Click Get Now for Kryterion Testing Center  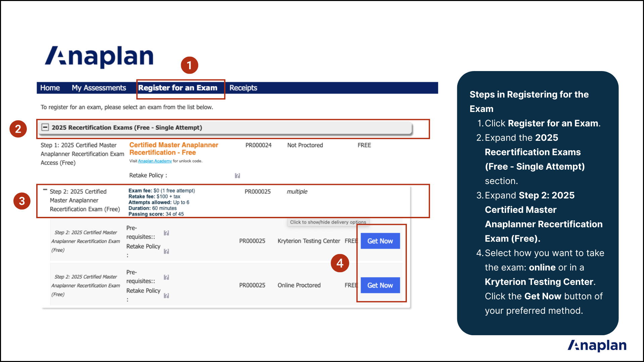pyautogui.click(x=380, y=241)
